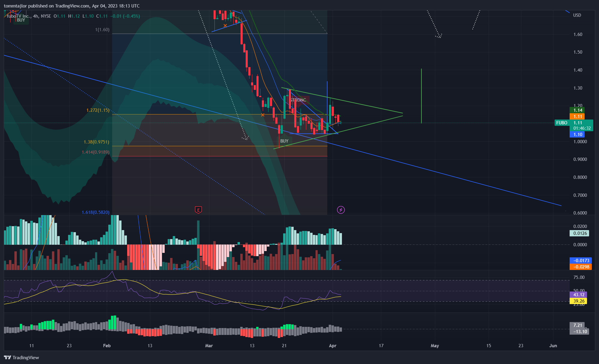Click the 'Jun' date on time axis
Image resolution: width=599 pixels, height=364 pixels.
[x=553, y=346]
